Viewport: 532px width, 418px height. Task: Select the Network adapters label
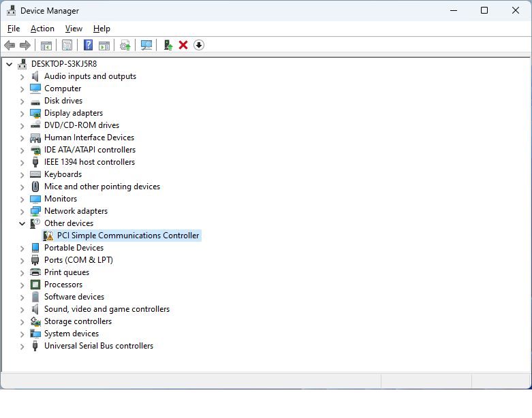tap(76, 211)
